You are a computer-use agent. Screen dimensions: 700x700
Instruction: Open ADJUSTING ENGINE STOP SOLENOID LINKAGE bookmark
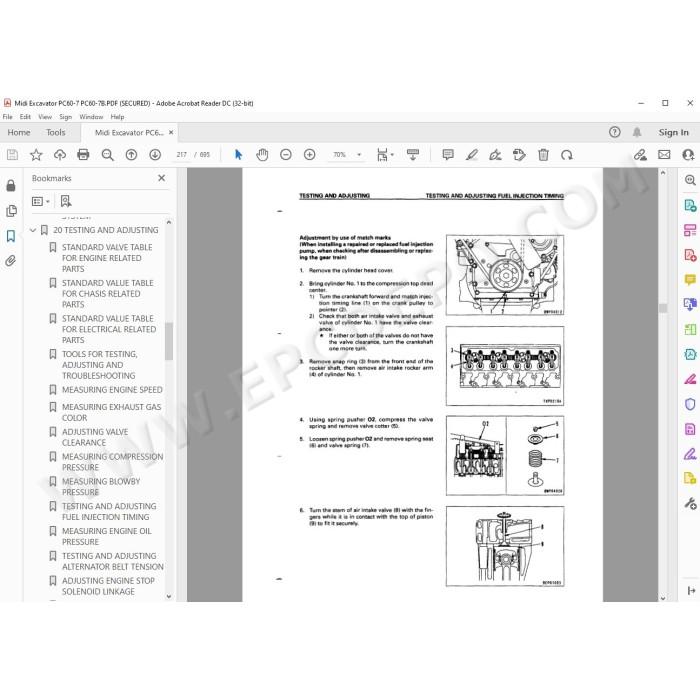click(108, 586)
